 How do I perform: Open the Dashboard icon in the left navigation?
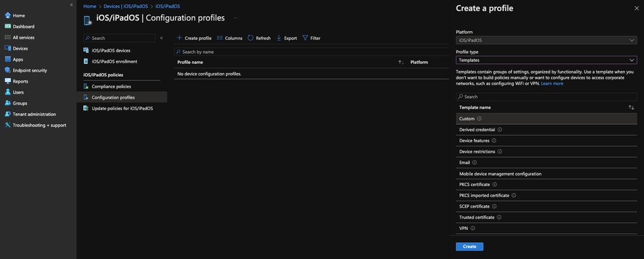(x=7, y=26)
